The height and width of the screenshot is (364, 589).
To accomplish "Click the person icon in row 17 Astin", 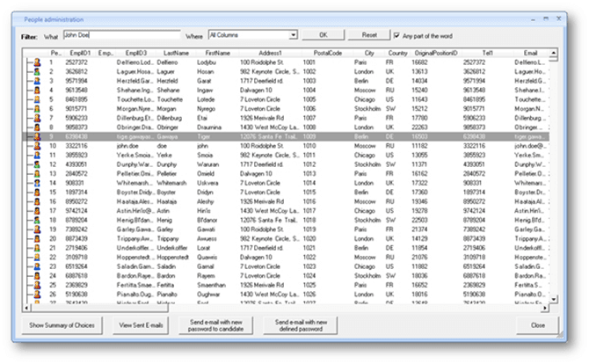I will [37, 211].
